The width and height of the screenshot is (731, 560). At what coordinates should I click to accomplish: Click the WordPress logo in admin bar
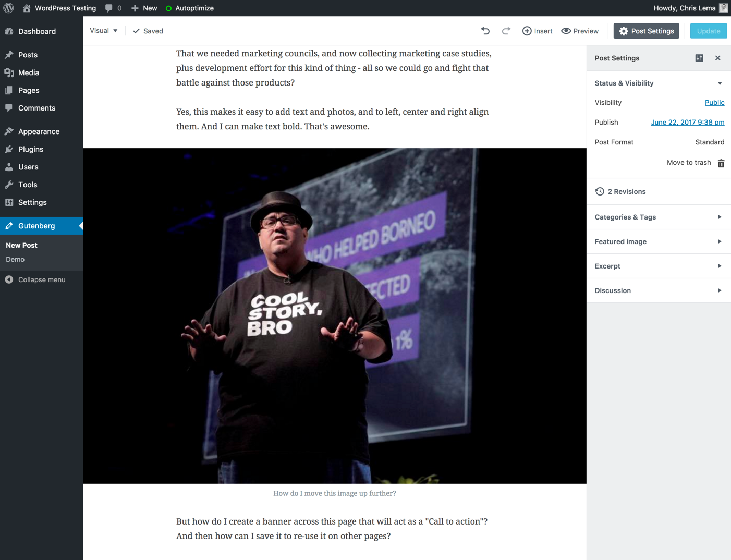(8, 8)
